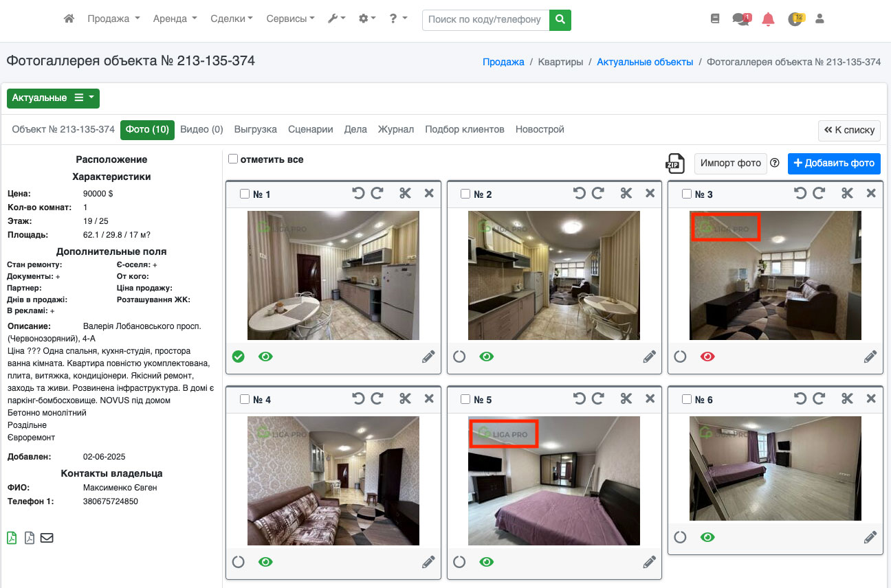The image size is (891, 588).
Task: Switch to the "Выгрузка" tab
Action: [255, 129]
